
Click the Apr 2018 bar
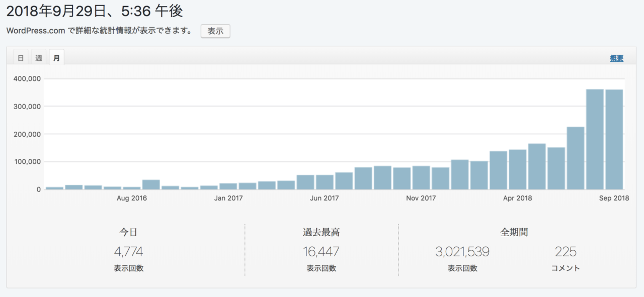pyautogui.click(x=518, y=170)
